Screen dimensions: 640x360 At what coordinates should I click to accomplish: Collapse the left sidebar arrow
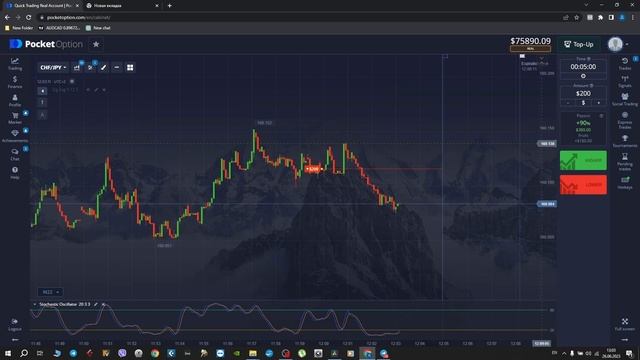15,340
